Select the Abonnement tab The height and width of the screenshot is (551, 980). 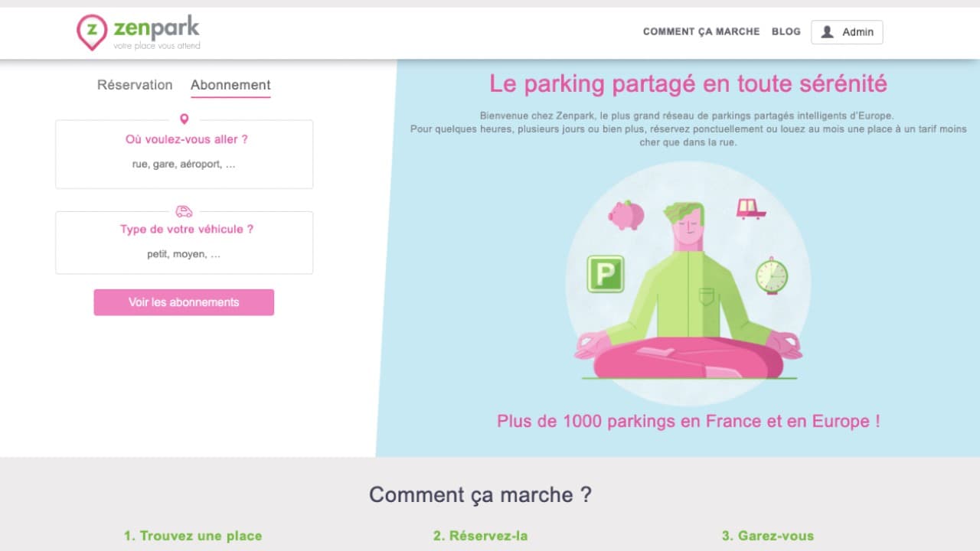pos(230,85)
